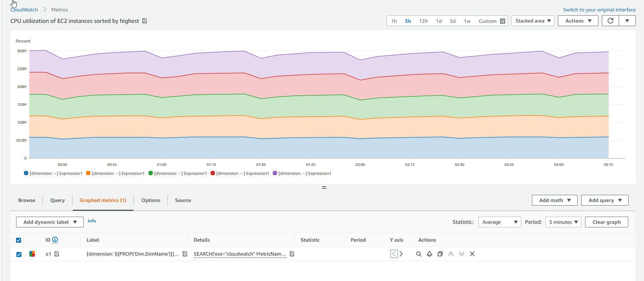
Task: Remove metric e1 with the X icon
Action: [472, 254]
